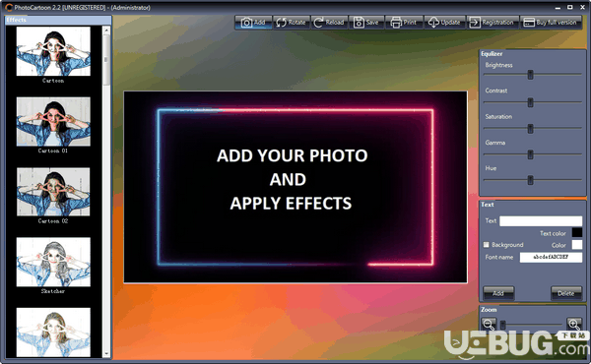Screen dimensions: 591x364
Task: Add the text using Add button
Action: click(x=498, y=293)
